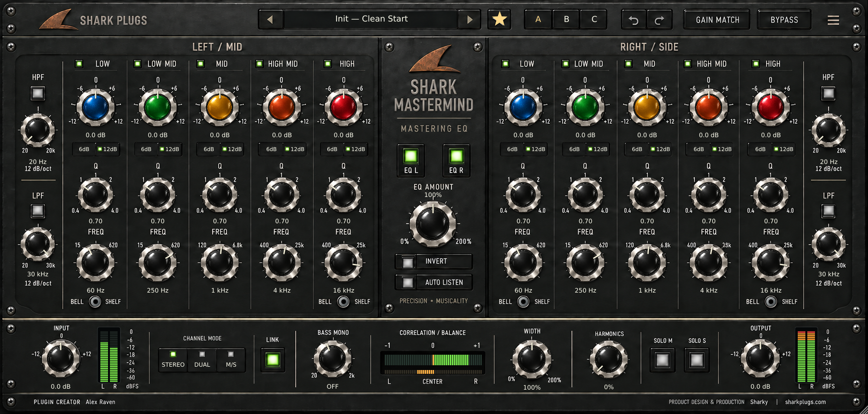Viewport: 868px width, 414px height.
Task: Disable the Left/Mid LOW band LED
Action: click(x=79, y=64)
